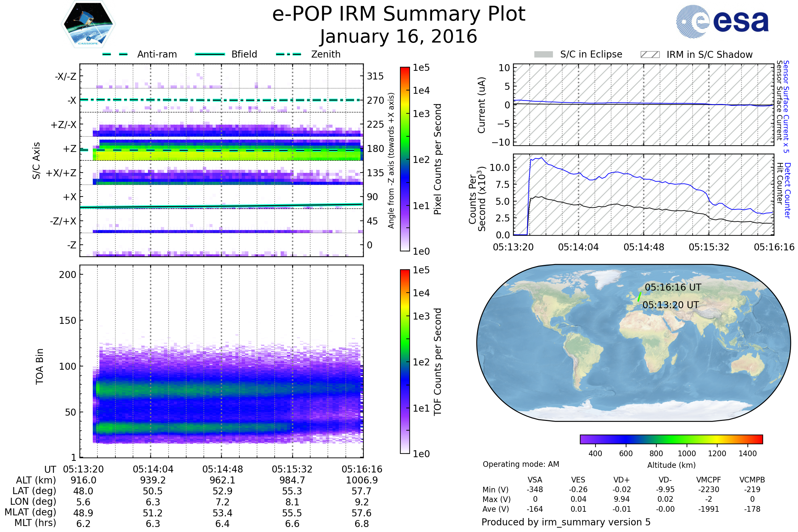This screenshot has width=798, height=532.
Task: Click the 05:13:20 UT map label
Action: [x=670, y=305]
